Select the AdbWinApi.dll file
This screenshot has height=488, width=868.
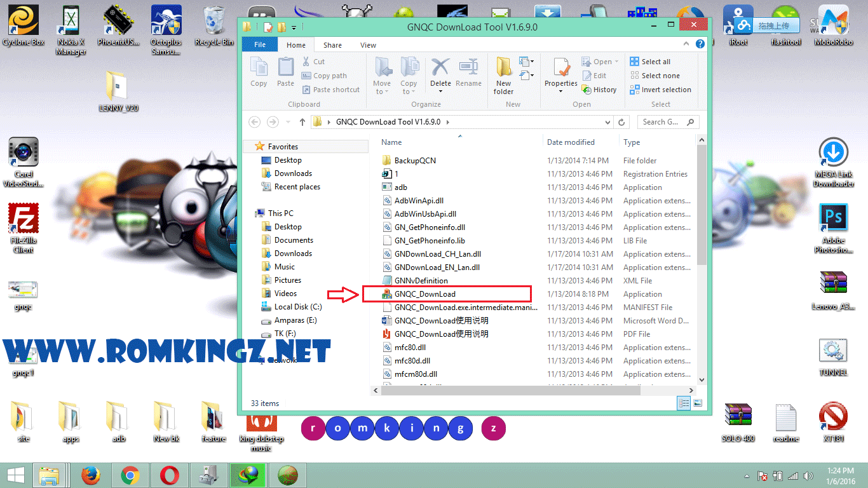tap(419, 201)
